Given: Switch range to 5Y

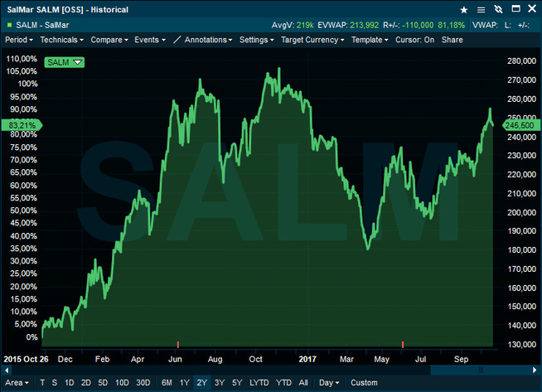Looking at the screenshot, I should (x=237, y=383).
